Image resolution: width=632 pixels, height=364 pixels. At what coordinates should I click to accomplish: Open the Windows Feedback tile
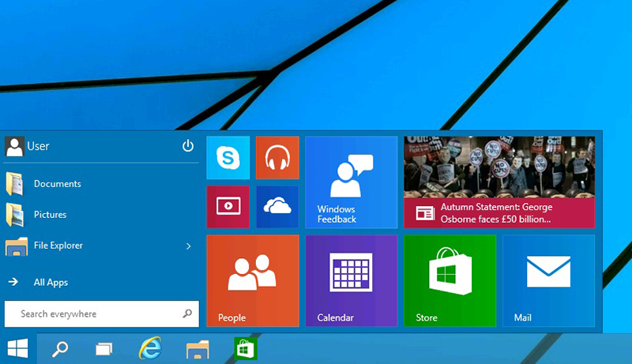(x=352, y=182)
